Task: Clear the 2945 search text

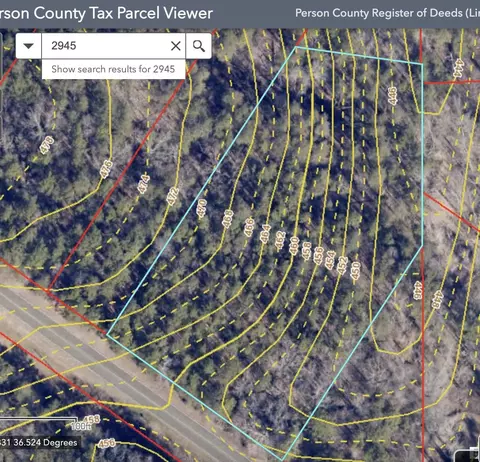Action: click(176, 46)
